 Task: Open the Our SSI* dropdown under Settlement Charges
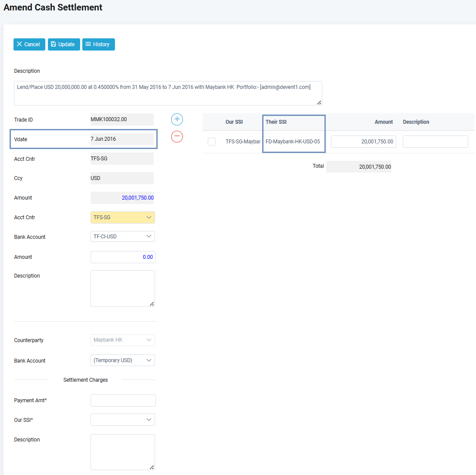123,420
